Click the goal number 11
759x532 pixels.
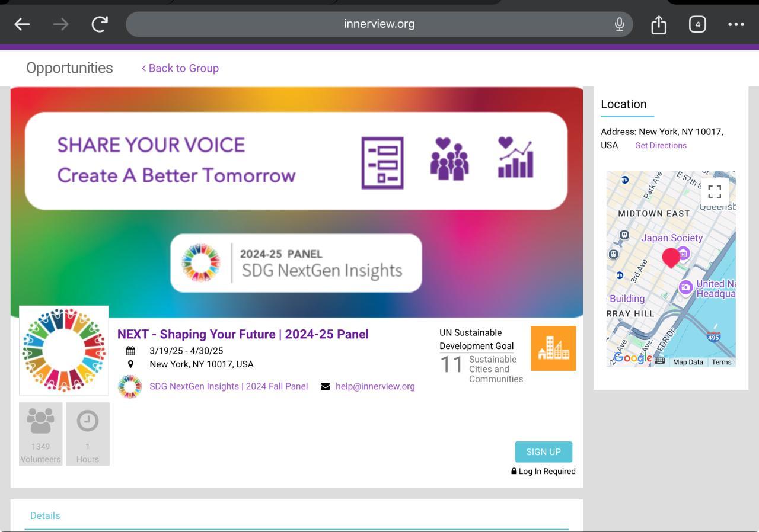451,365
